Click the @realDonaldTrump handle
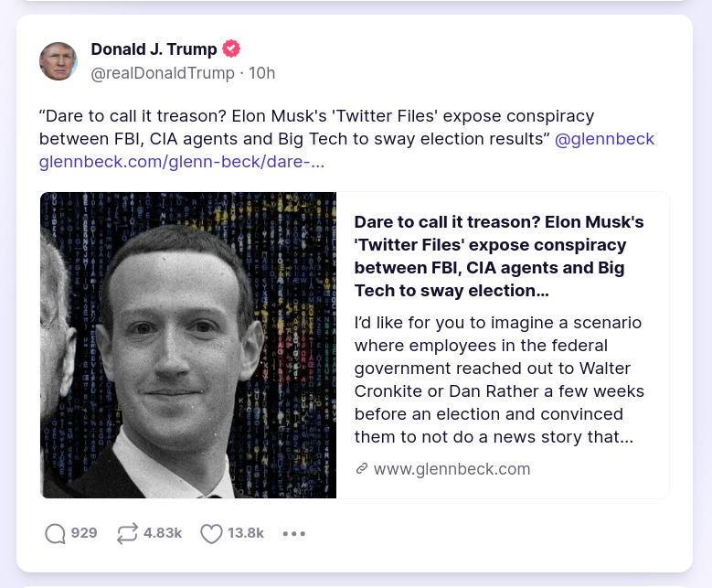712x588 pixels. tap(163, 73)
